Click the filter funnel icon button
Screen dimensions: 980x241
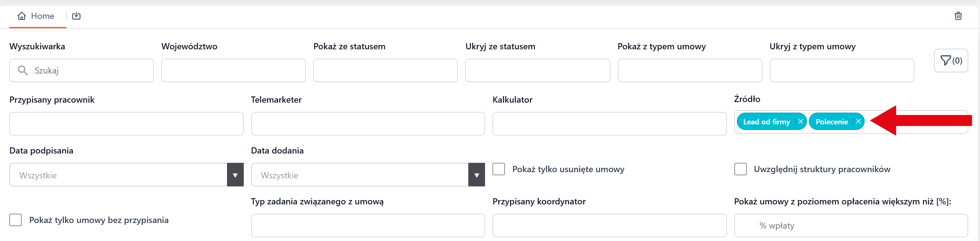(x=950, y=60)
